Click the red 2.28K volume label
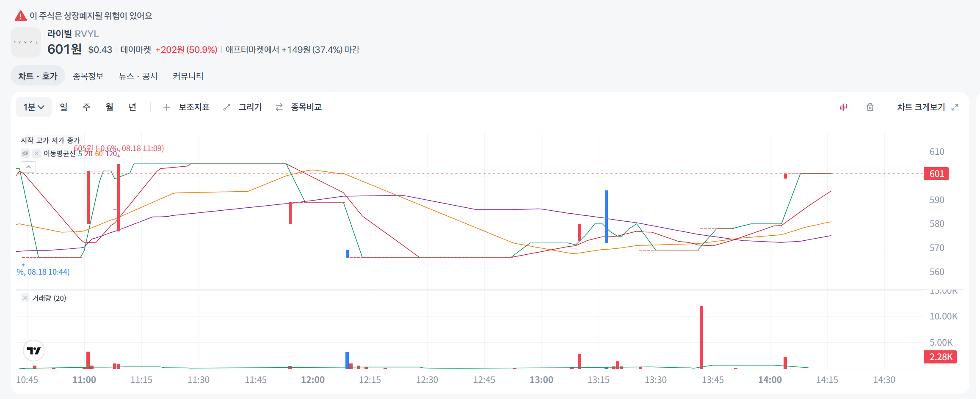This screenshot has width=980, height=399. 940,357
